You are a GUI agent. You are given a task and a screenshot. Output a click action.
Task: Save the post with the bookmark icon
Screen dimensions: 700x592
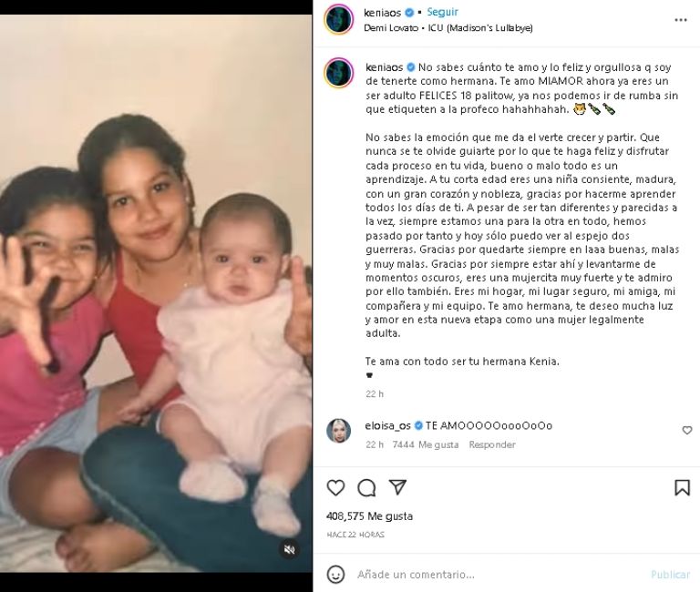(682, 487)
